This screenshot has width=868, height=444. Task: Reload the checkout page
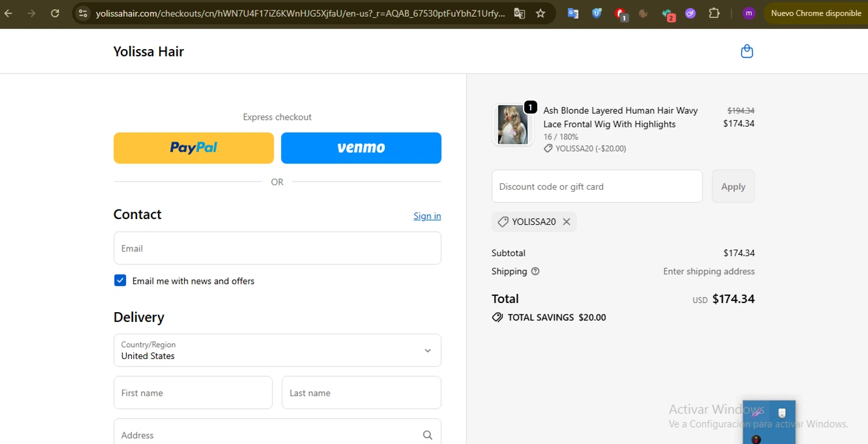point(55,13)
